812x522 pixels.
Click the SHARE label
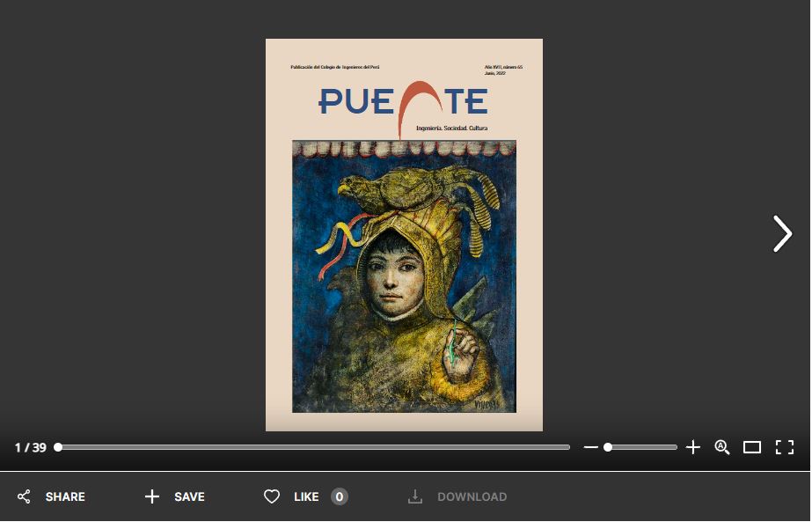pos(65,496)
